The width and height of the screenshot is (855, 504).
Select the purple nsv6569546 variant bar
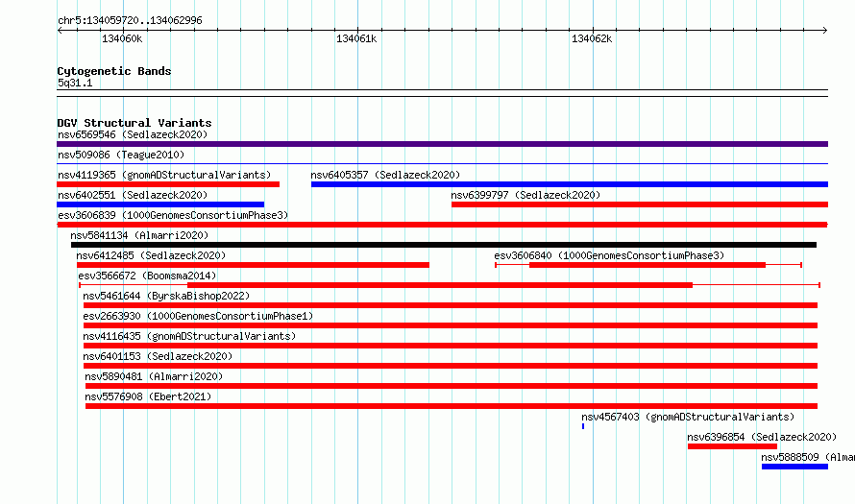pos(442,144)
